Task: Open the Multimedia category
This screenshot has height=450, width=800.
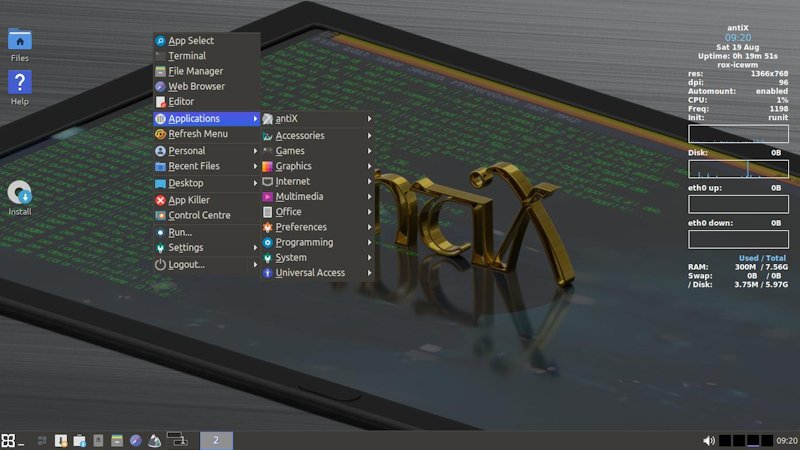Action: point(317,196)
